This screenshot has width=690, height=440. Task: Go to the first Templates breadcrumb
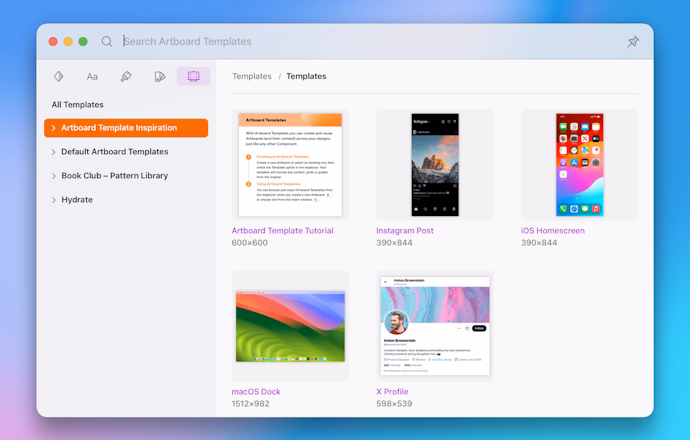(x=252, y=76)
